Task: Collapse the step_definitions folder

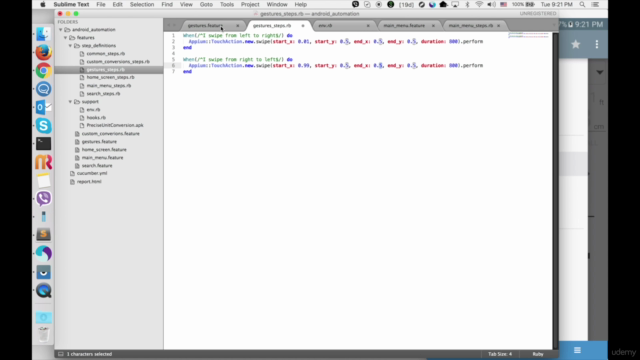Action: pyautogui.click(x=70, y=46)
